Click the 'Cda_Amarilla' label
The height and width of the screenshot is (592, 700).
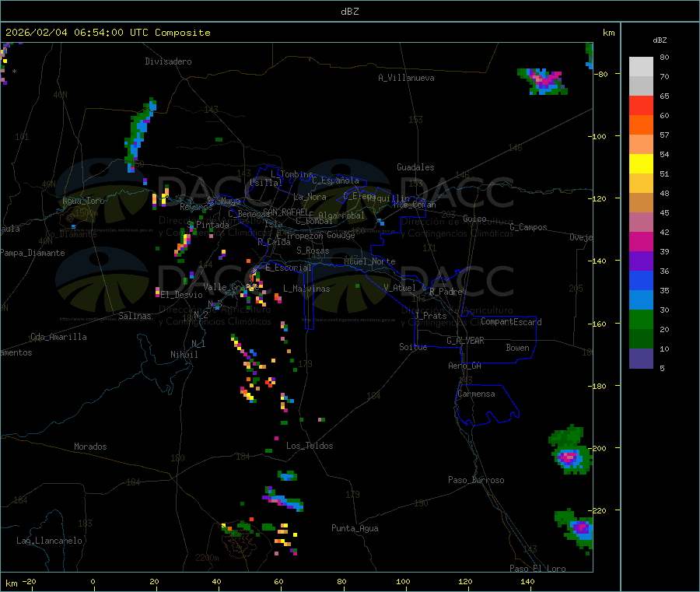coord(58,337)
